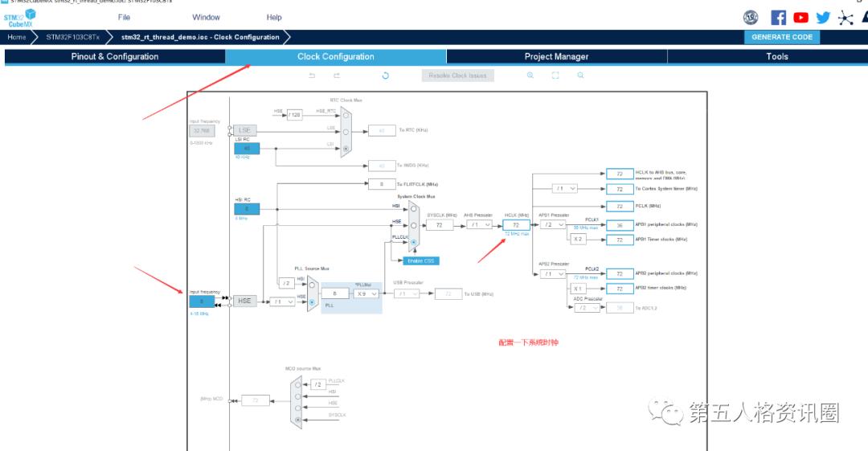
Task: Click the APB2 peripheral clocks value box
Action: pyautogui.click(x=620, y=273)
